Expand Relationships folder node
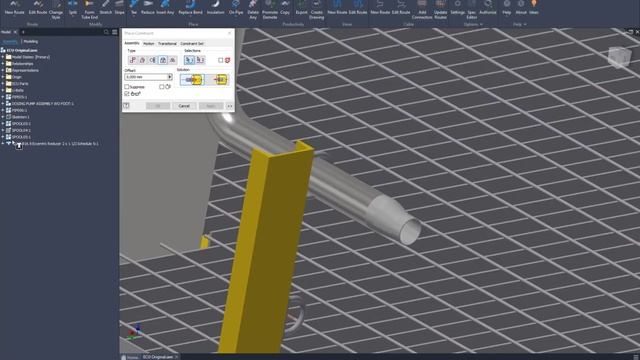The width and height of the screenshot is (640, 360). click(3, 64)
